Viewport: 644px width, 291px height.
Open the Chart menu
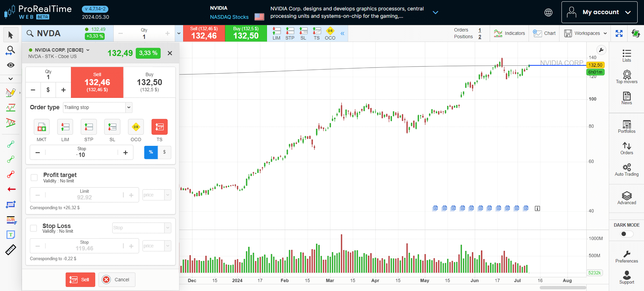pyautogui.click(x=544, y=33)
